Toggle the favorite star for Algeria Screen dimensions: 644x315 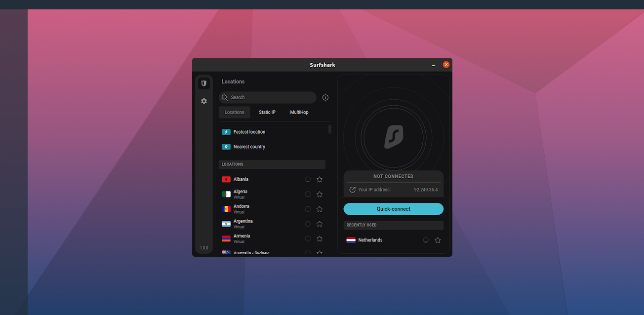[x=320, y=195]
